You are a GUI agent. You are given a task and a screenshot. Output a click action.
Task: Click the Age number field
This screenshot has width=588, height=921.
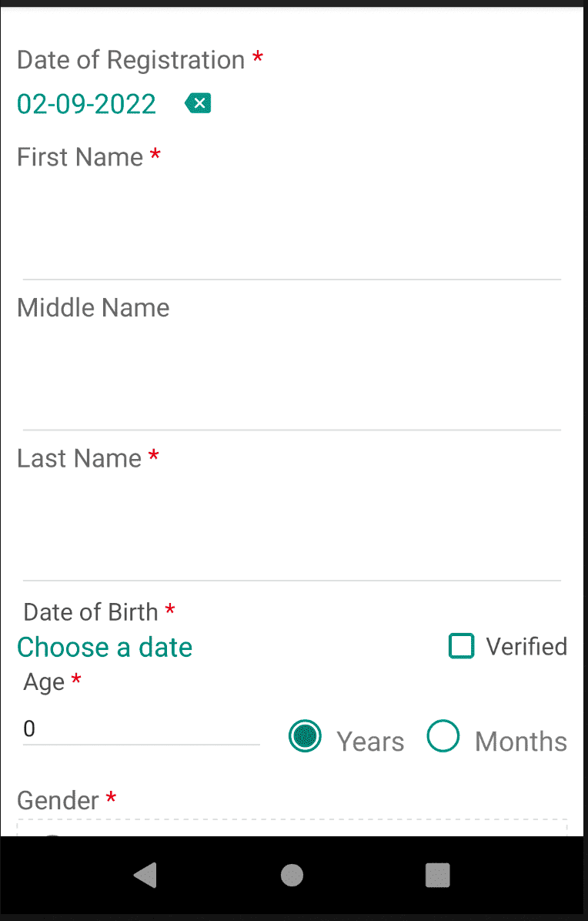141,729
